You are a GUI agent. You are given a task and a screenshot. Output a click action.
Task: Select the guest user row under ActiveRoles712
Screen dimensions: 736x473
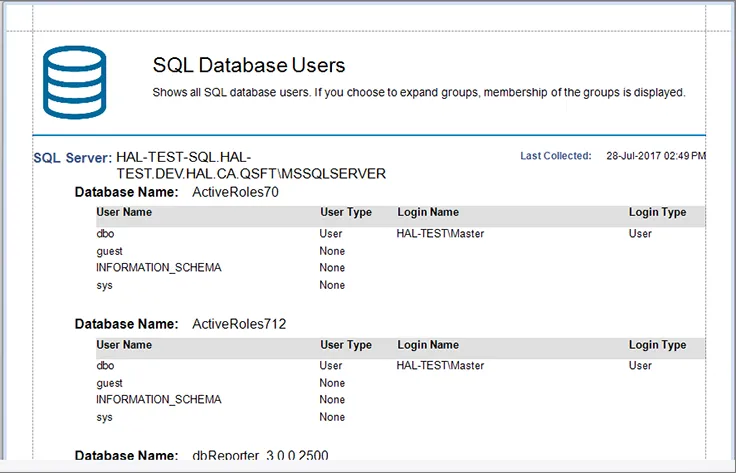click(x=109, y=383)
